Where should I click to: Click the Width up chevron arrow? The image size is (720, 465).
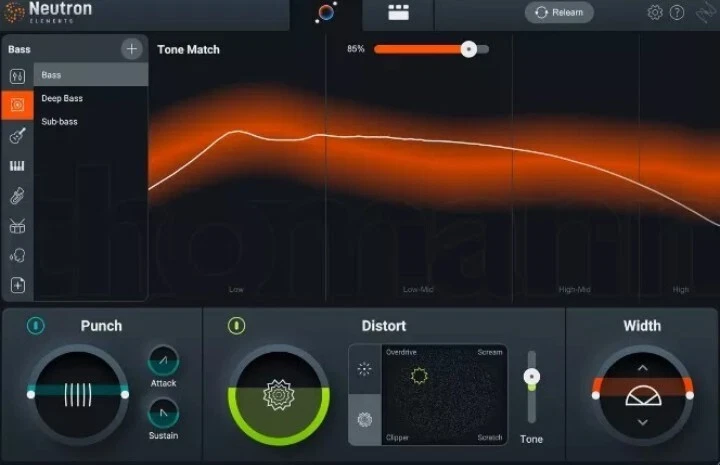[643, 368]
